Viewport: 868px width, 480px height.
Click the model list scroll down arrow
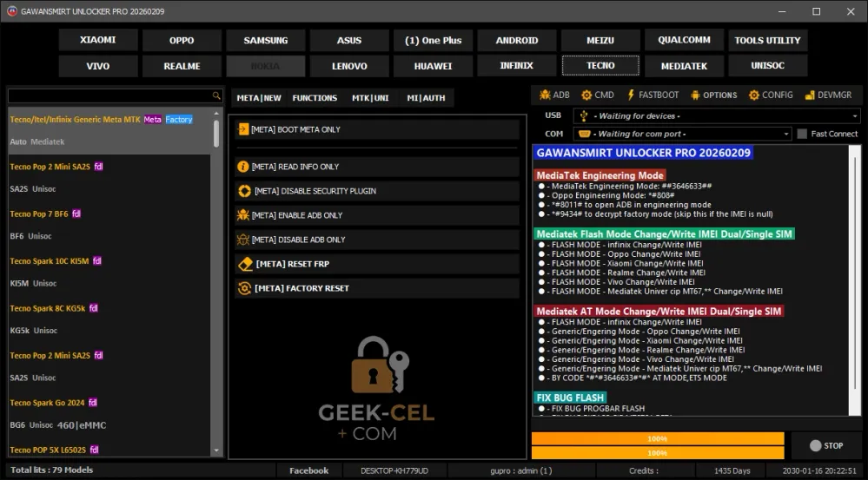tap(216, 451)
